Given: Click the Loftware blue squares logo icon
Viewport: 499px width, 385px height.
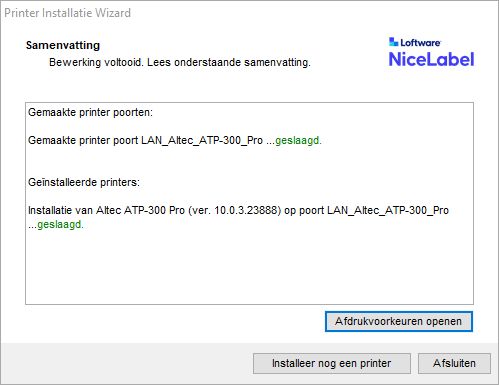Looking at the screenshot, I should pos(393,42).
